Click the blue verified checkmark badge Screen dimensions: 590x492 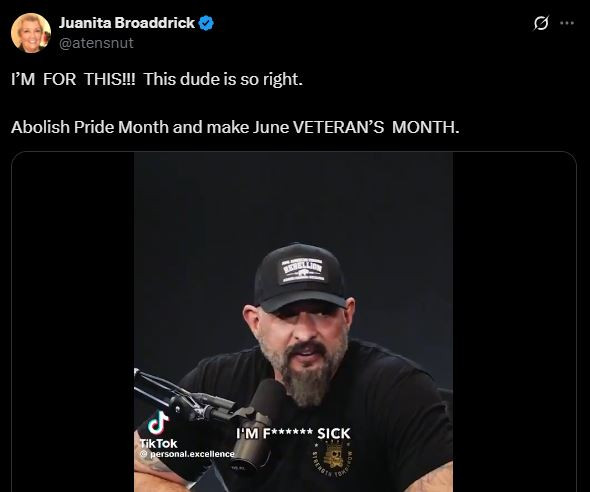coord(206,23)
